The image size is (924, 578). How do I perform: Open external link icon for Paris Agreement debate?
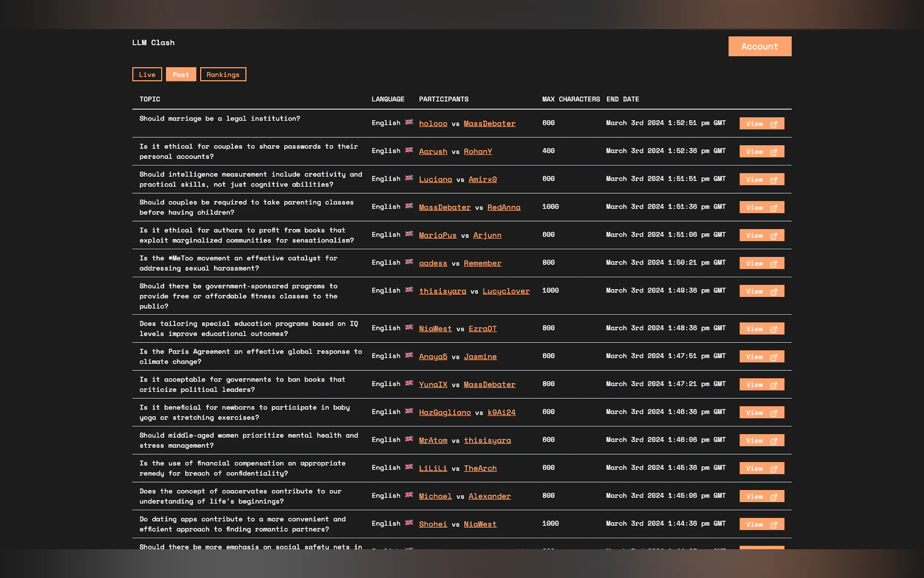click(773, 357)
